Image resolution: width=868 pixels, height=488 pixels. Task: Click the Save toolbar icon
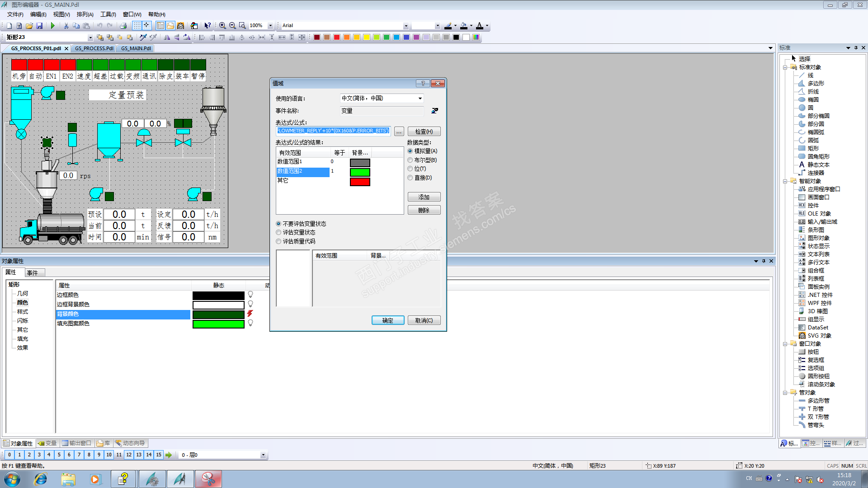(x=39, y=26)
